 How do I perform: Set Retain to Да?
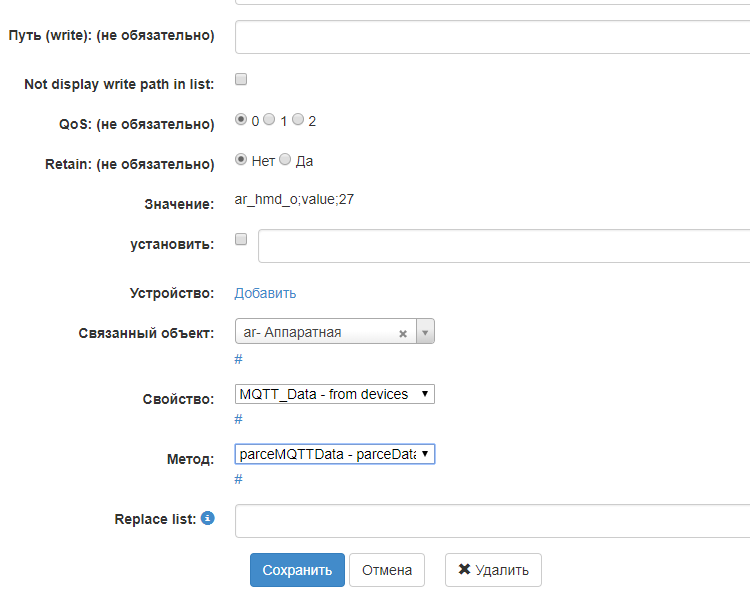[x=285, y=159]
